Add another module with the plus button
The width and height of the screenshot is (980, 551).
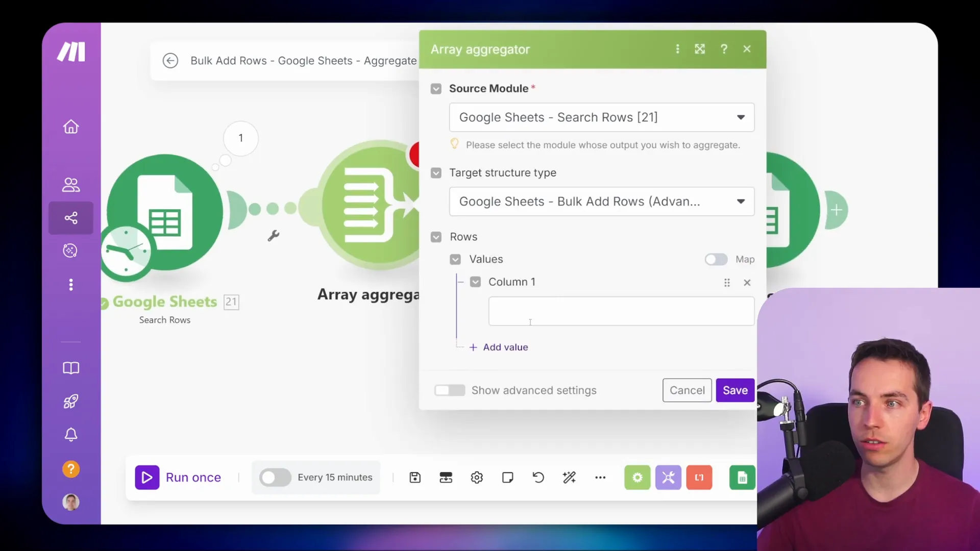(836, 210)
